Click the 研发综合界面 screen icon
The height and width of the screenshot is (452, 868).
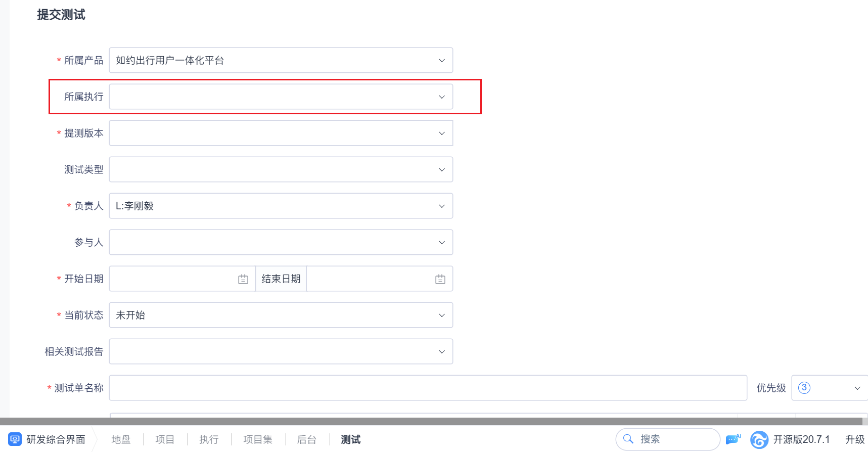click(15, 439)
